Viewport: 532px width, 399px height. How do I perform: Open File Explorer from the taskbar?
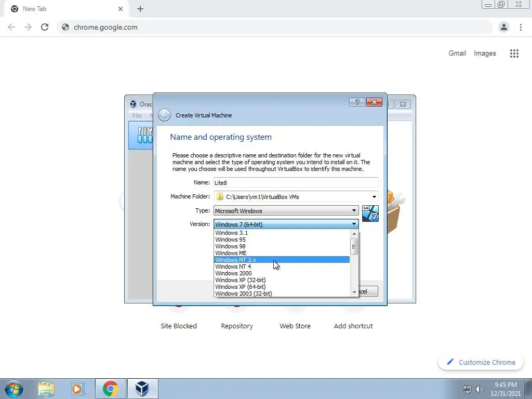(46, 389)
